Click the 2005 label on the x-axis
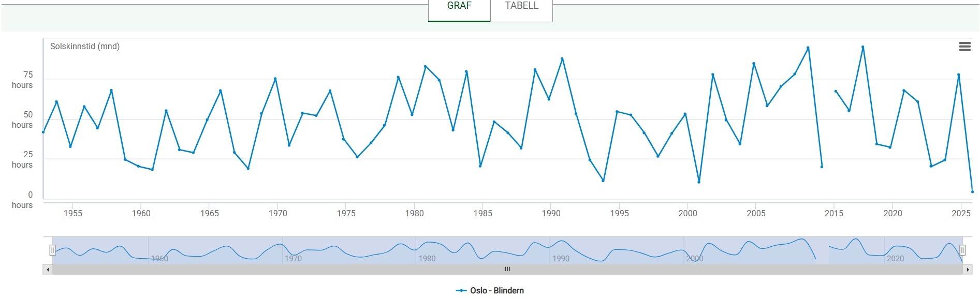The width and height of the screenshot is (980, 298). [x=756, y=213]
